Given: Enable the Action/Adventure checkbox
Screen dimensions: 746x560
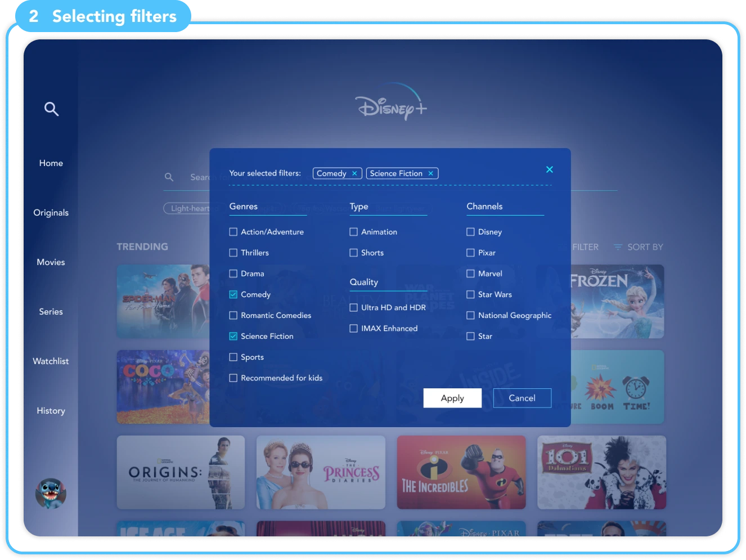Looking at the screenshot, I should click(233, 232).
